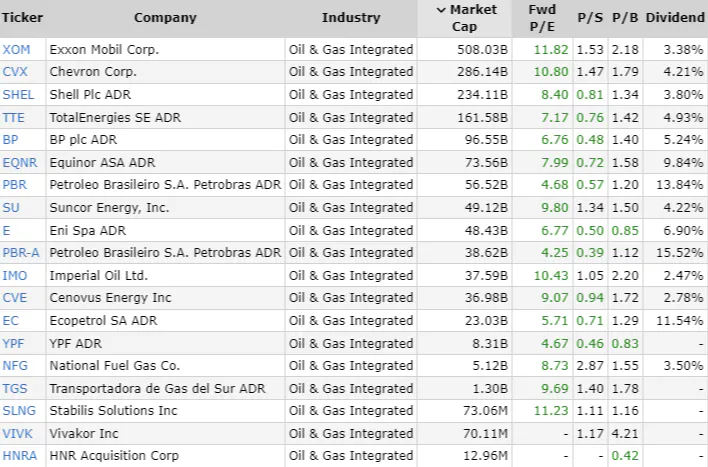Open the SHEL ticker link
The width and height of the screenshot is (708, 467).
tap(18, 94)
